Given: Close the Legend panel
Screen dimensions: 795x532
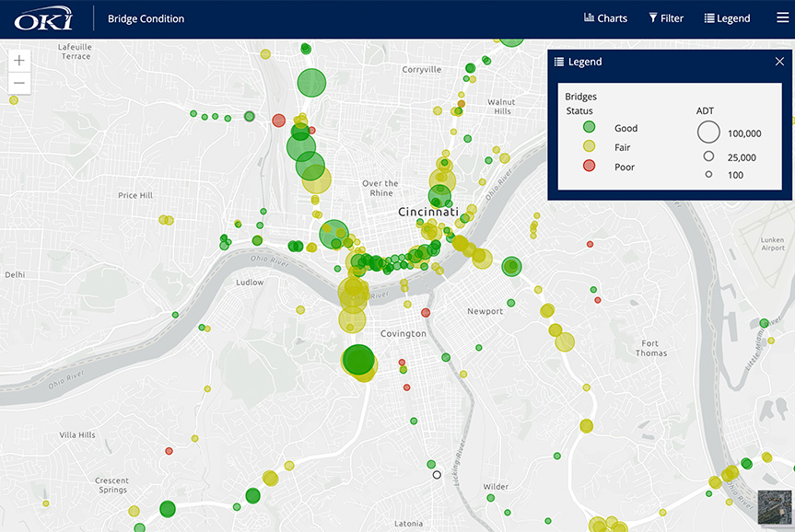Looking at the screenshot, I should (779, 62).
